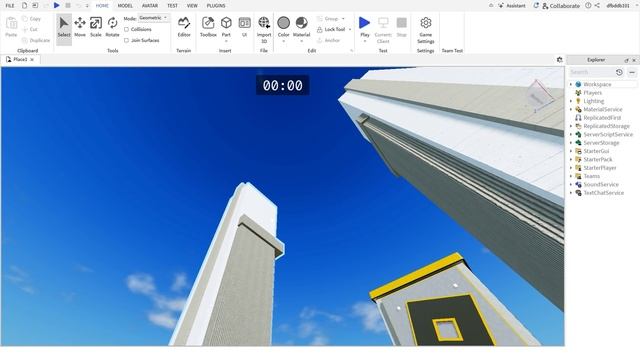
Task: Click the ribbon Stop button
Action: (x=402, y=27)
